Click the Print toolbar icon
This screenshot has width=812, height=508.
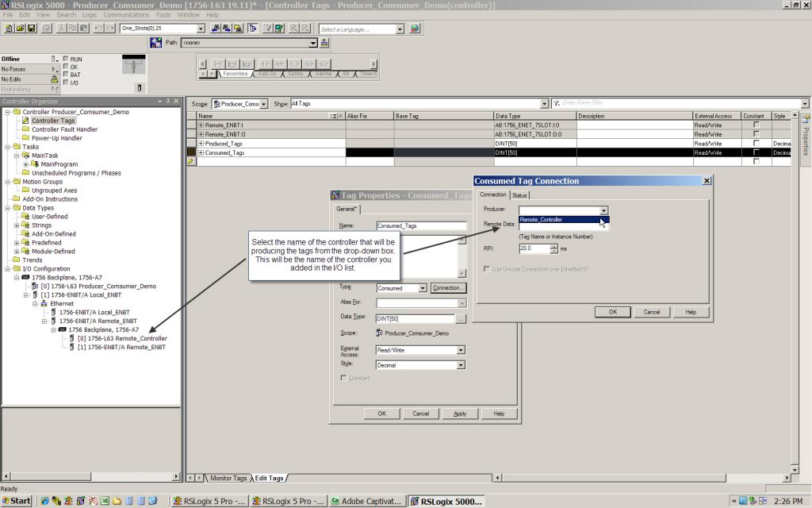47,28
